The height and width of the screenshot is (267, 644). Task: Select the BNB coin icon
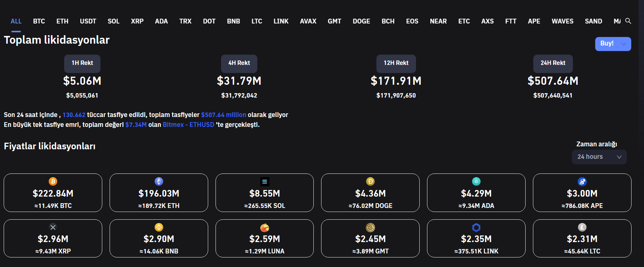159,227
